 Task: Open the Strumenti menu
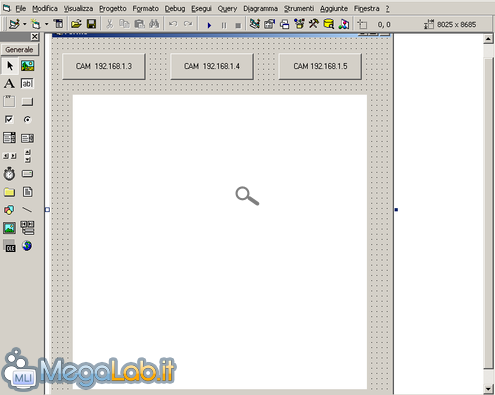(x=299, y=9)
